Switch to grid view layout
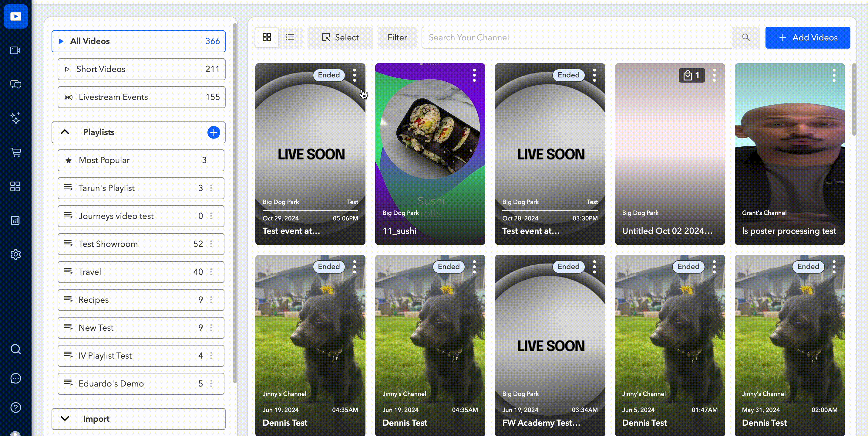The image size is (868, 436). tap(267, 37)
